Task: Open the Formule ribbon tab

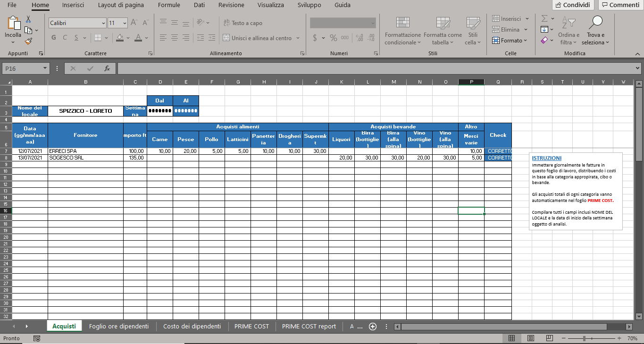Action: [169, 5]
